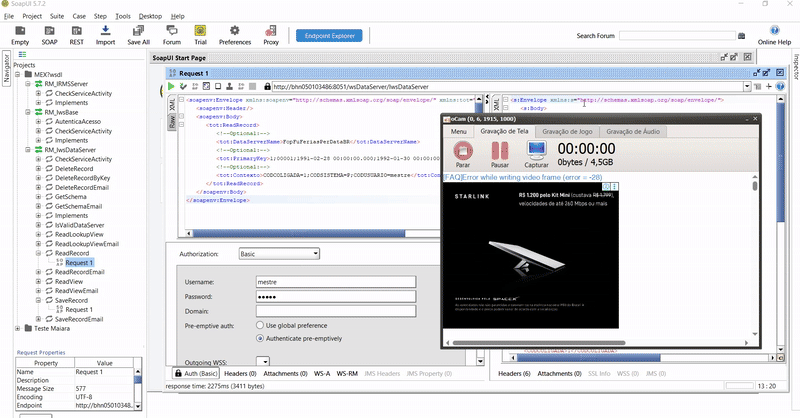Collapse the RM_IwsBase interface node

[x=28, y=112]
